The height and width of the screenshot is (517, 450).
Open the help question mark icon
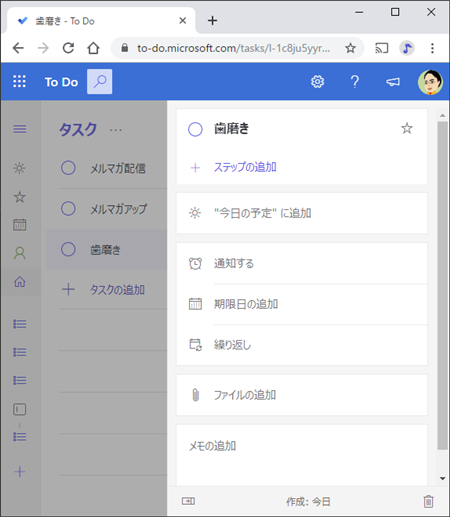pos(355,82)
